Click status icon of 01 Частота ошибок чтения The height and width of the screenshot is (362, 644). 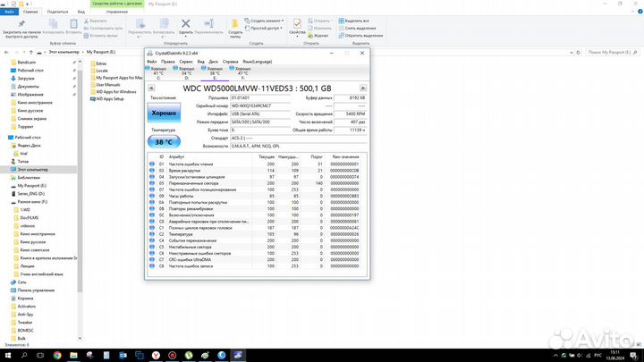152,164
